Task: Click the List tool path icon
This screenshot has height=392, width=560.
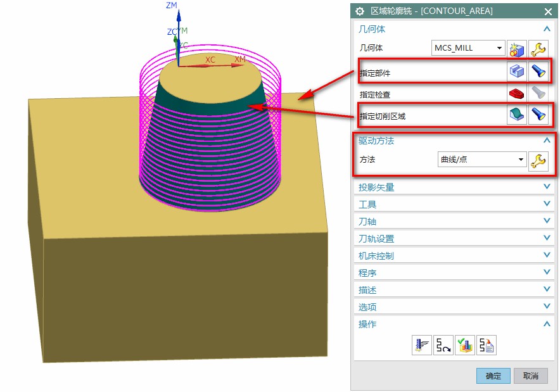Action: [486, 345]
